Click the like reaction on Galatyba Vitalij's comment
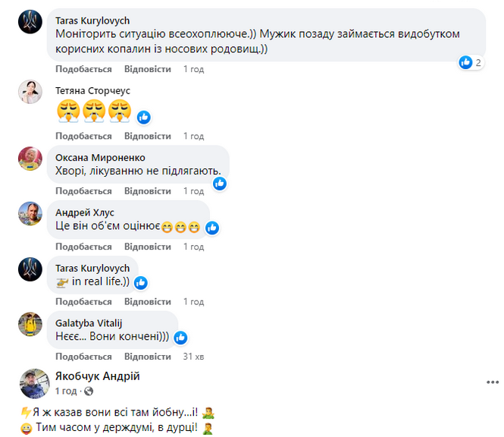 click(x=180, y=337)
